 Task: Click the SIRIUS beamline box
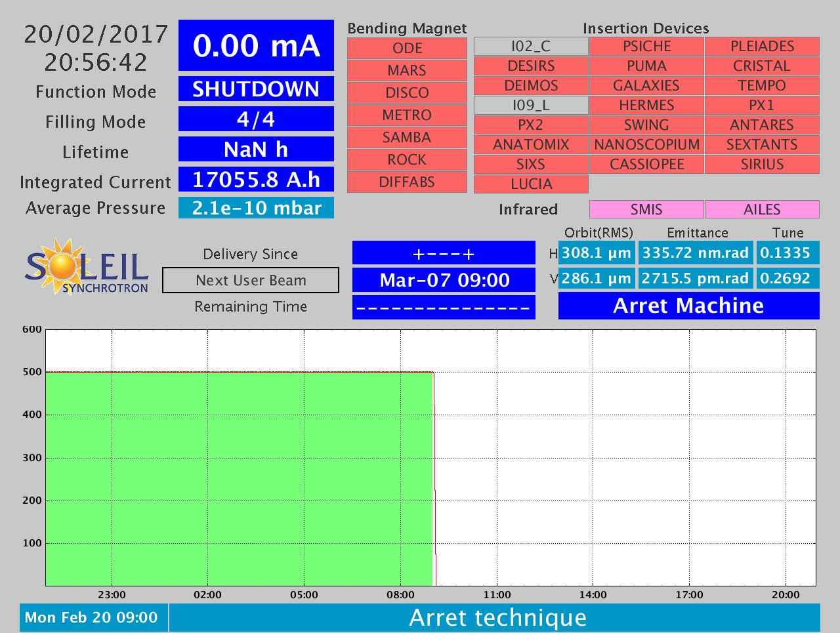pos(762,165)
